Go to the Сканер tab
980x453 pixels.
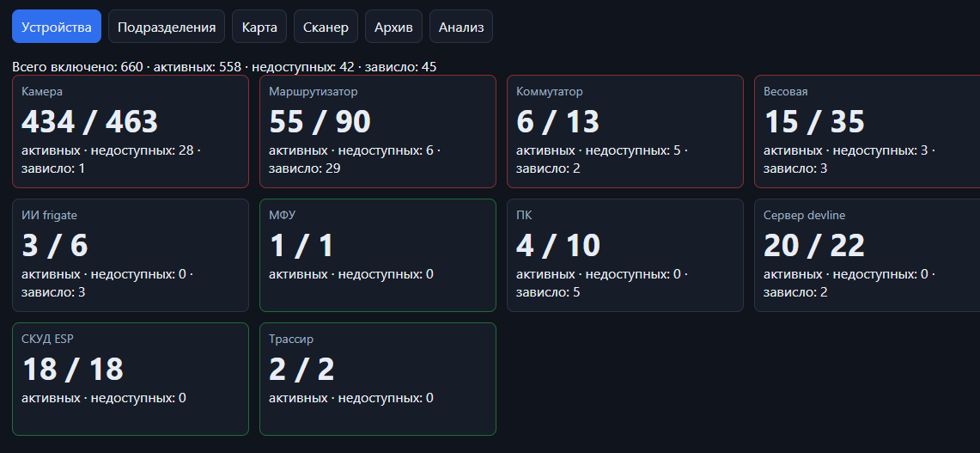coord(326,27)
